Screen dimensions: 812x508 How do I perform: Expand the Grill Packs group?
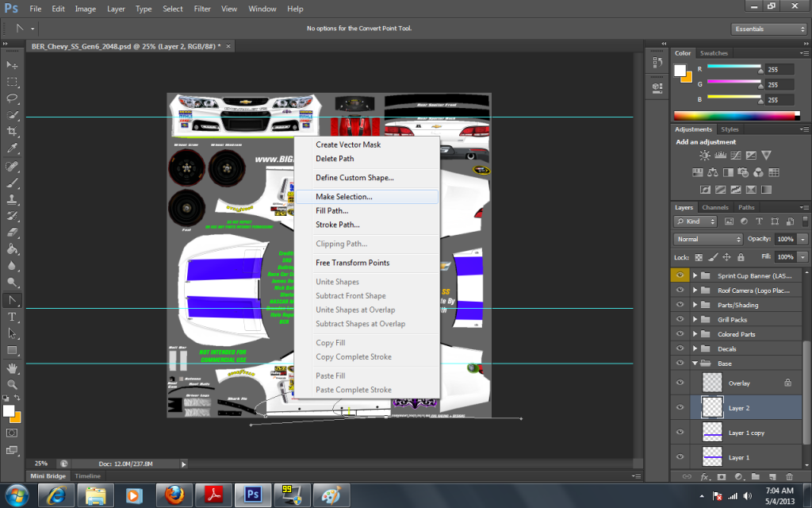(695, 319)
